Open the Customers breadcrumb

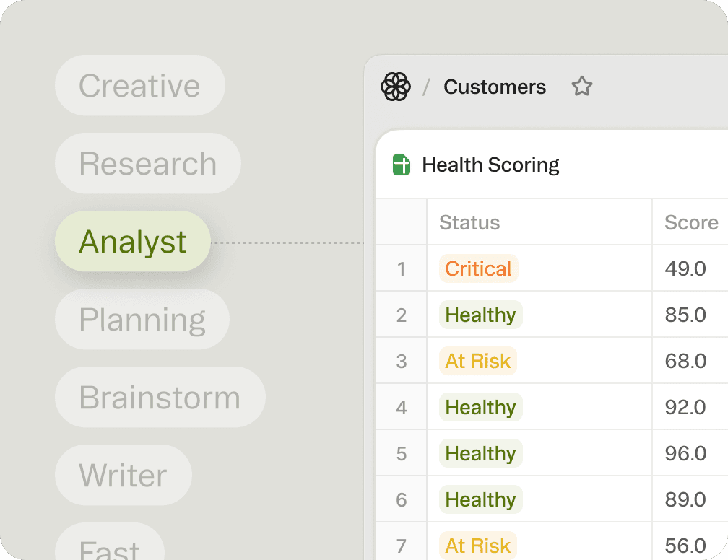coord(494,87)
